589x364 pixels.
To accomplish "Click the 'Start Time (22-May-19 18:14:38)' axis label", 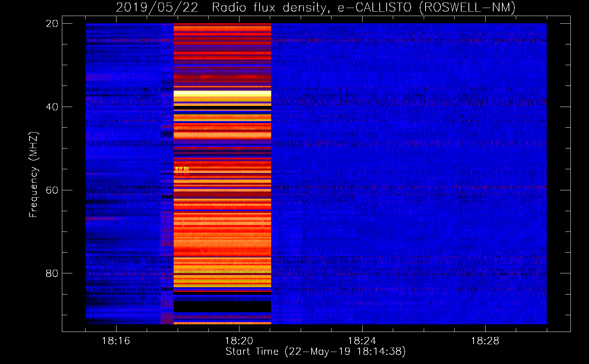I will pyautogui.click(x=315, y=352).
